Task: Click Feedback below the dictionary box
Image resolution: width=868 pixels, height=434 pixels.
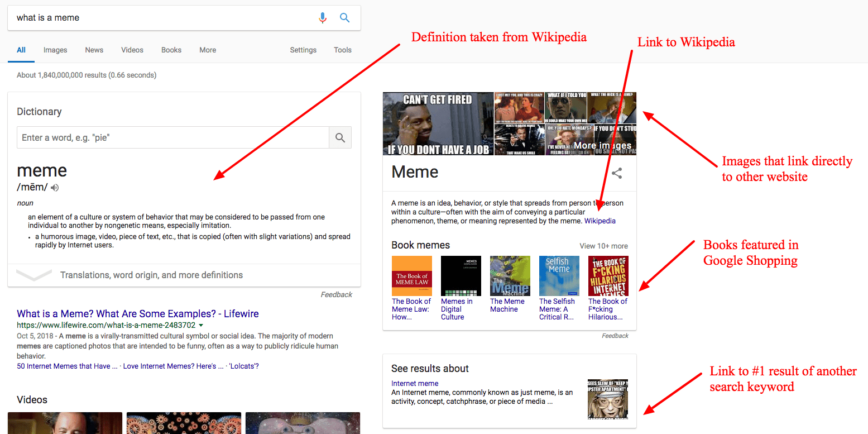Action: [337, 294]
